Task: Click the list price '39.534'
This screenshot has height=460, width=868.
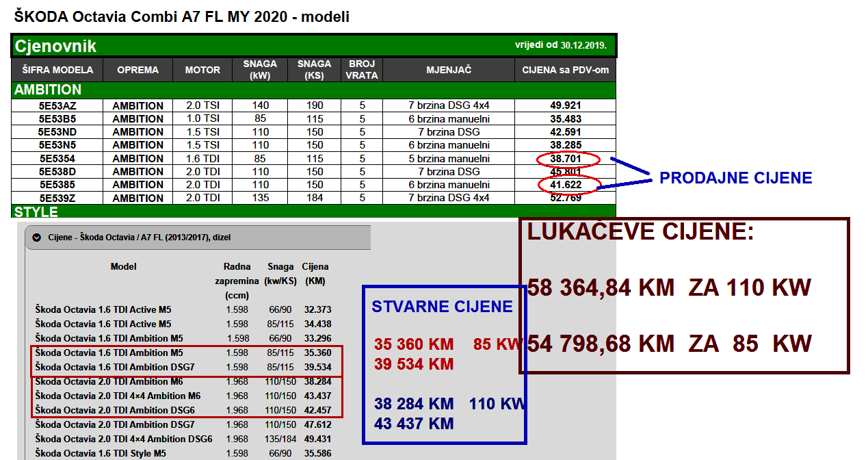Action: (x=317, y=367)
